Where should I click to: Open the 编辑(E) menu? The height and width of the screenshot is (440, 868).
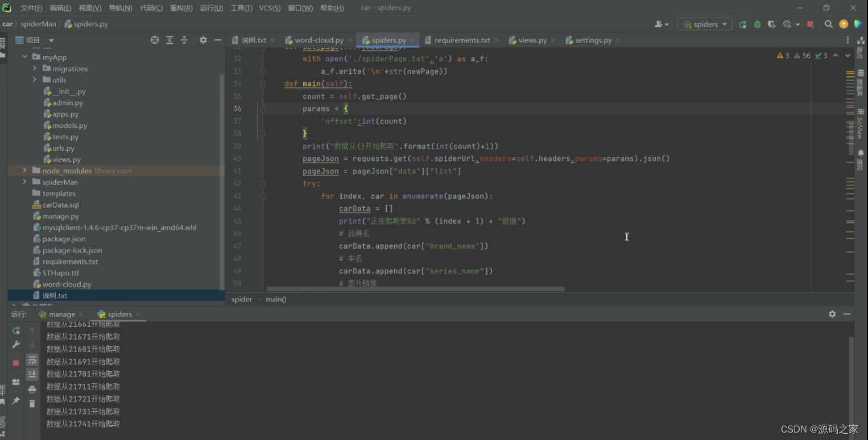[61, 8]
